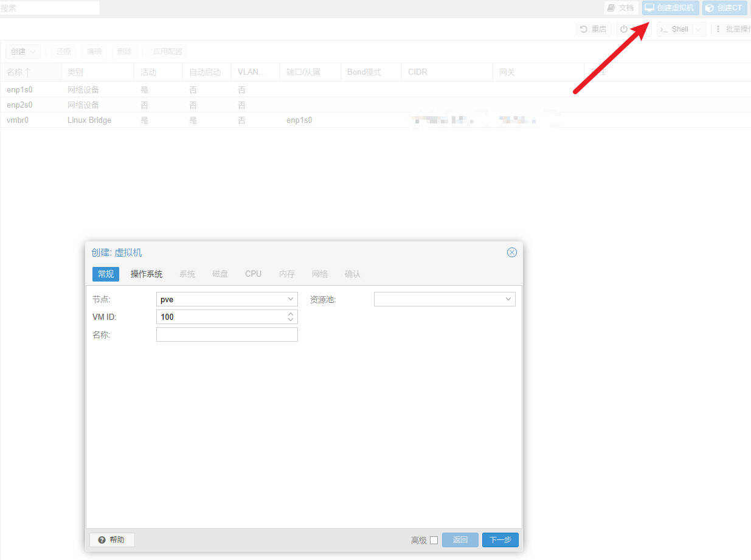Click the shutdown power icon button
Screen dimensions: 751x560
624,29
